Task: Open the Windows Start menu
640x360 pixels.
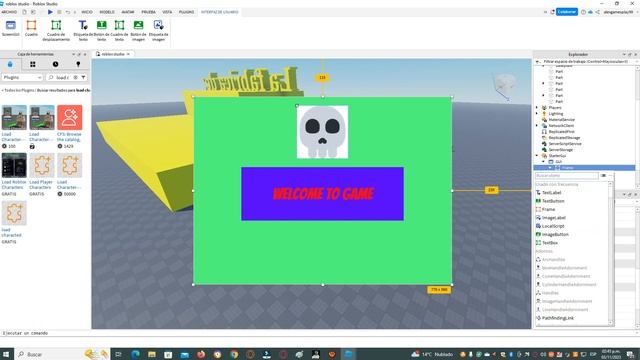Action: point(6,354)
